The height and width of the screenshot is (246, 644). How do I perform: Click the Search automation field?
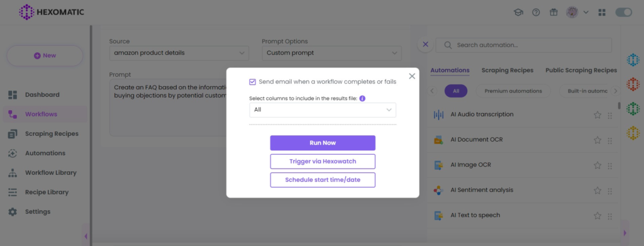pos(524,45)
